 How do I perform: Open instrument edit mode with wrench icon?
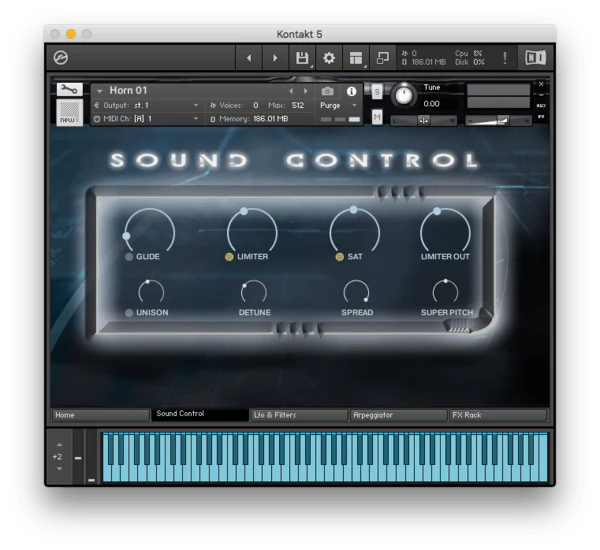pyautogui.click(x=70, y=90)
